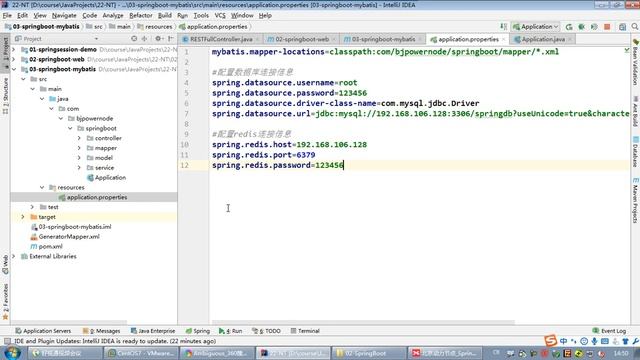Expand External Libraries node
Viewport: 640px width, 360px height.
coord(14,256)
